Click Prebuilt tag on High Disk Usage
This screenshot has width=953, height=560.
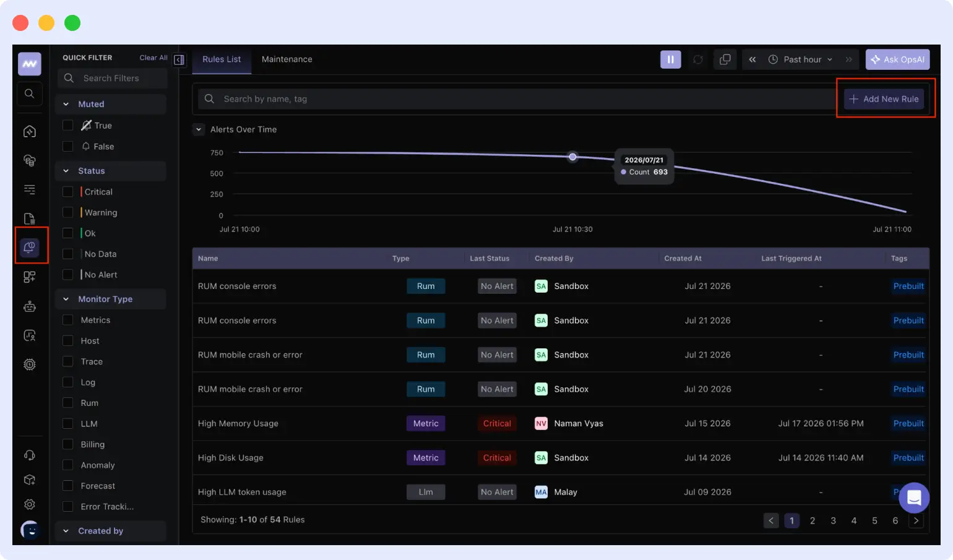[x=908, y=458]
